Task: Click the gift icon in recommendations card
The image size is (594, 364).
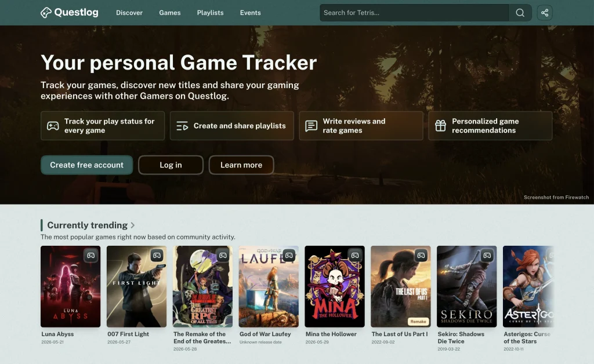Action: click(x=441, y=126)
